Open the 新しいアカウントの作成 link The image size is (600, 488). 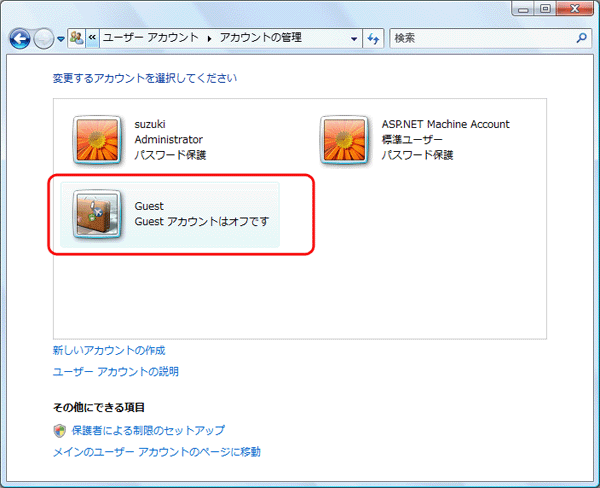[x=109, y=351]
